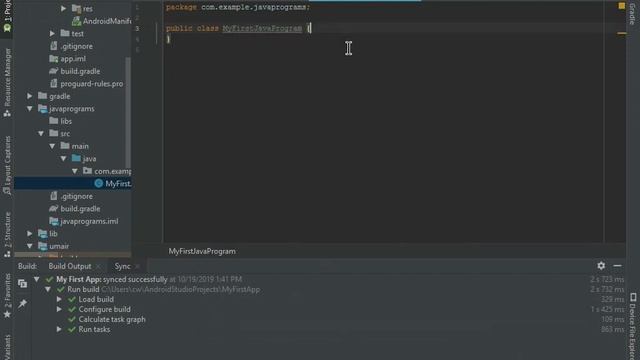640x360 pixels.
Task: Expand the lib module
Action: point(30,233)
